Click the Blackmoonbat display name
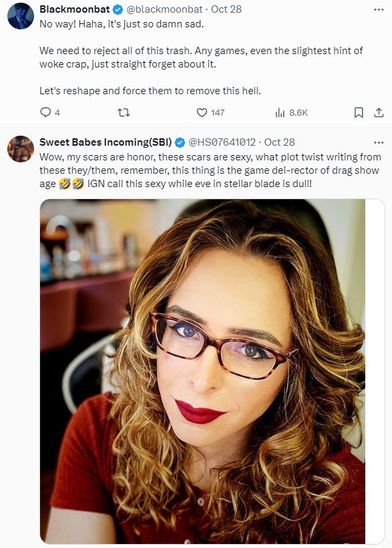The height and width of the screenshot is (548, 392). 75,9
